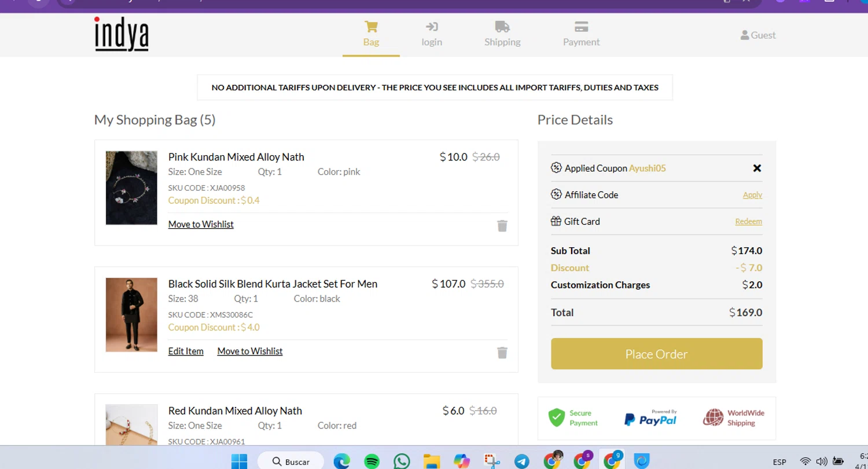
Task: Delete Black Solid Silk Blend Kurta with trash icon
Action: click(x=502, y=353)
